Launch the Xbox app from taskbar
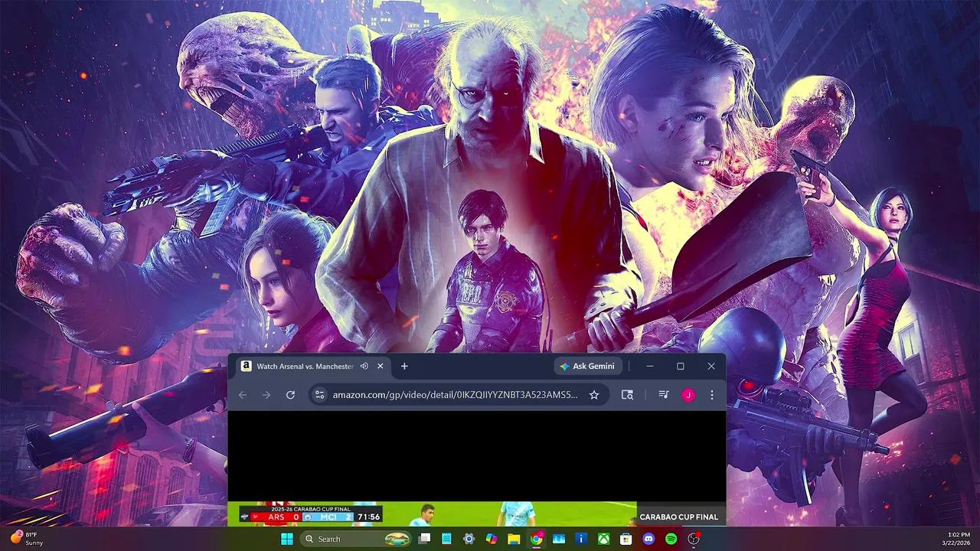Screen dimensions: 980x551 coord(604,539)
